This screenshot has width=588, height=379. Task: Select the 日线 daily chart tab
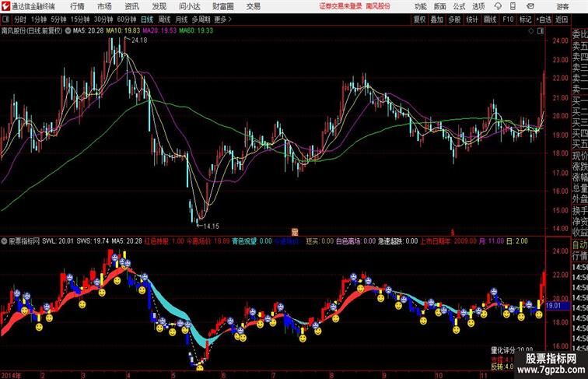147,19
